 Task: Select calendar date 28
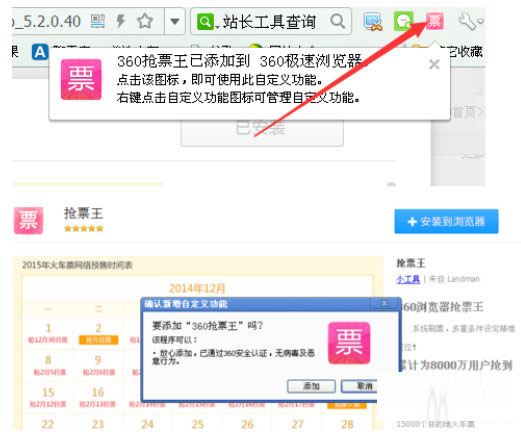point(347,424)
